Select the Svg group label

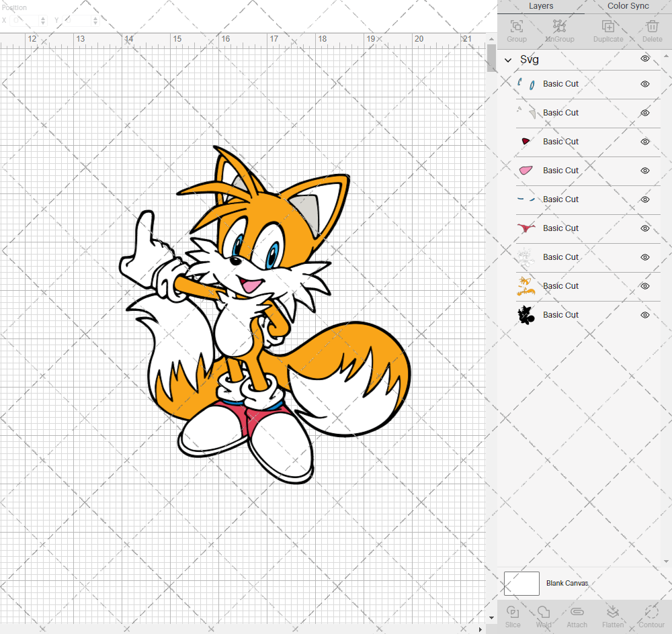tap(530, 59)
